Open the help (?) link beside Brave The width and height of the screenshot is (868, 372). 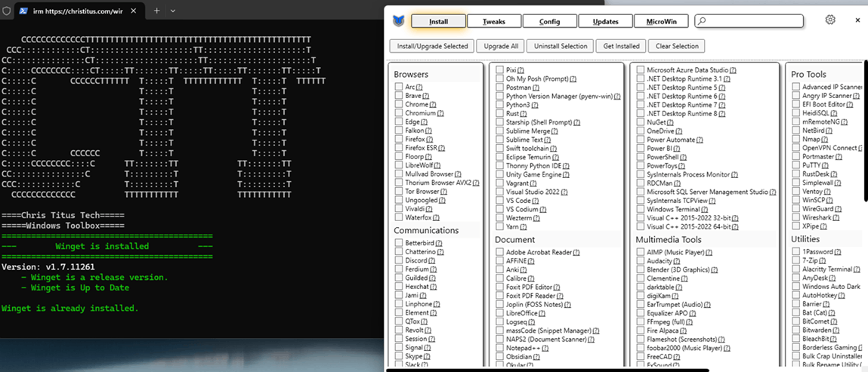tap(426, 97)
